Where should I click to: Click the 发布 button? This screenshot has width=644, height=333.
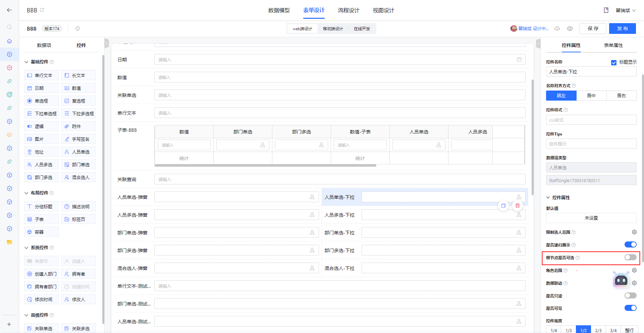click(x=623, y=29)
